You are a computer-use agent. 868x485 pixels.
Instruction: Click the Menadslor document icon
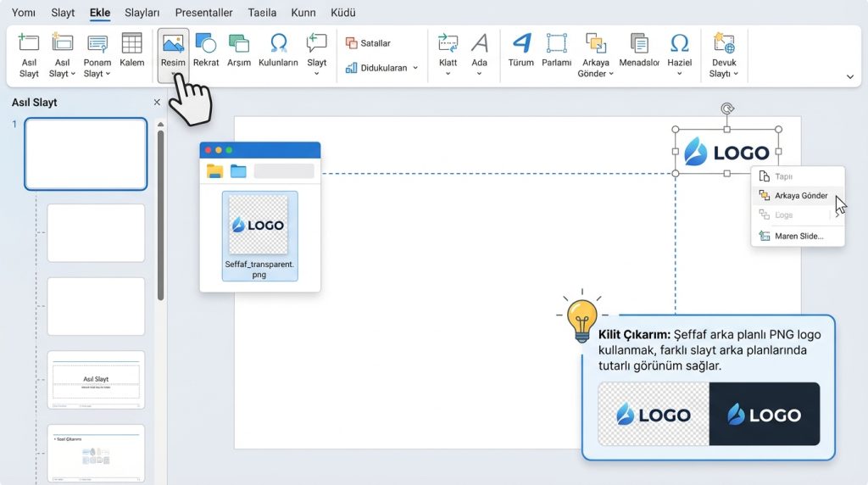(x=639, y=44)
